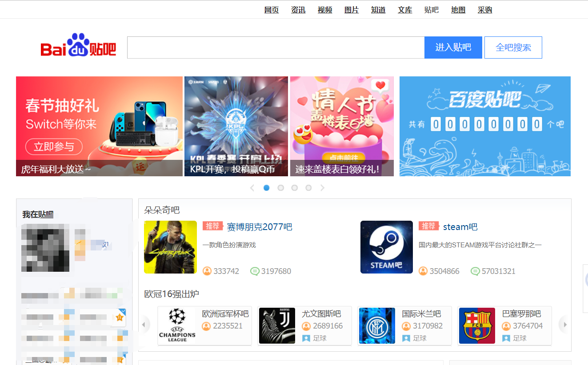Click member icon next to 3764704
588x365 pixels.
pos(506,326)
